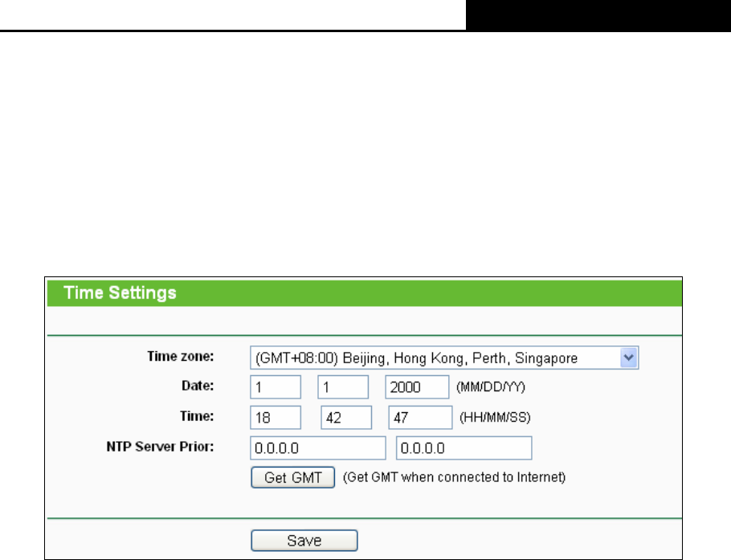This screenshot has height=560, width=731.
Task: Click the first NTP Server Prior field
Action: (318, 448)
